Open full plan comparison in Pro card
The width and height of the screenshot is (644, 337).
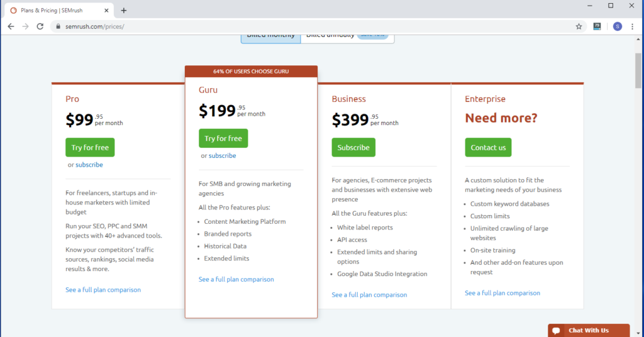click(x=103, y=290)
